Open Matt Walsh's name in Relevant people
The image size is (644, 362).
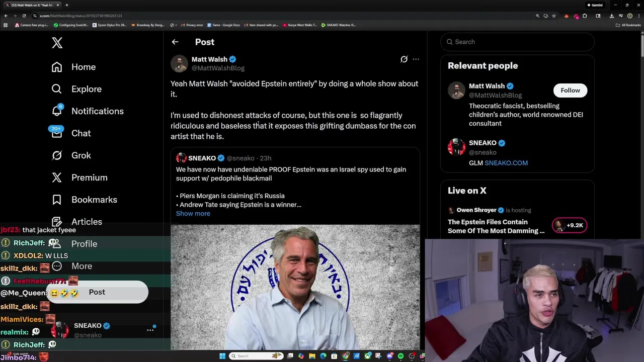(x=487, y=86)
